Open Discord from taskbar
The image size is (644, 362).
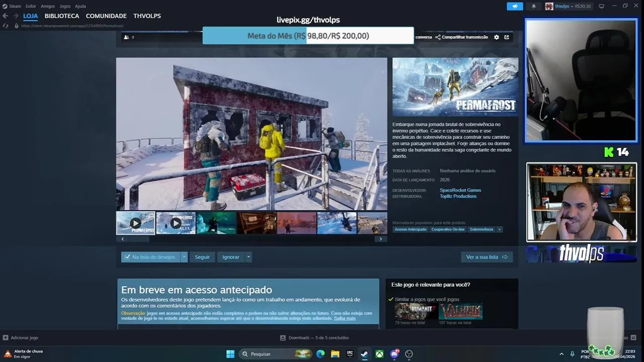pos(394,354)
